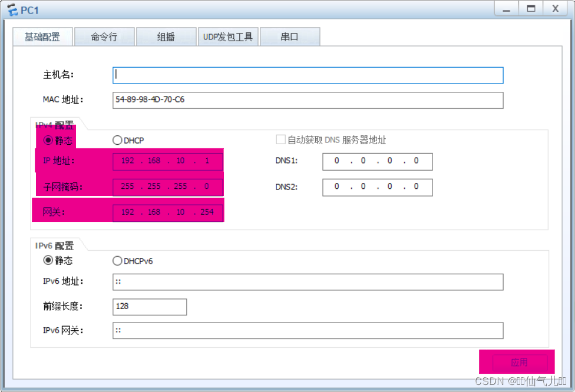Open the 命令行 tab

104,36
